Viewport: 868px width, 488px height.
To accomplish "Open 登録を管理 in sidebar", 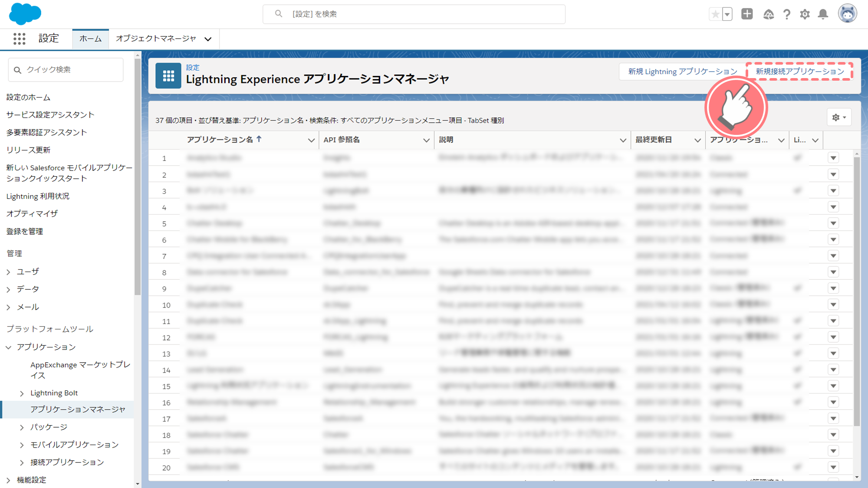I will point(24,231).
